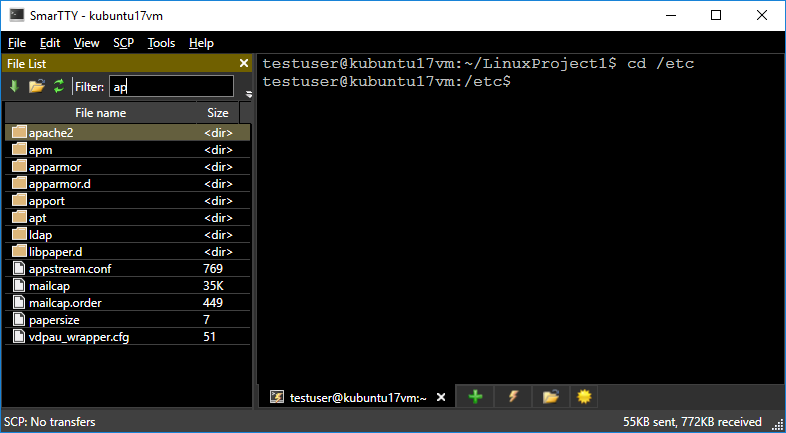Click the open folder icon beside Filter
This screenshot has height=433, width=786.
37,87
